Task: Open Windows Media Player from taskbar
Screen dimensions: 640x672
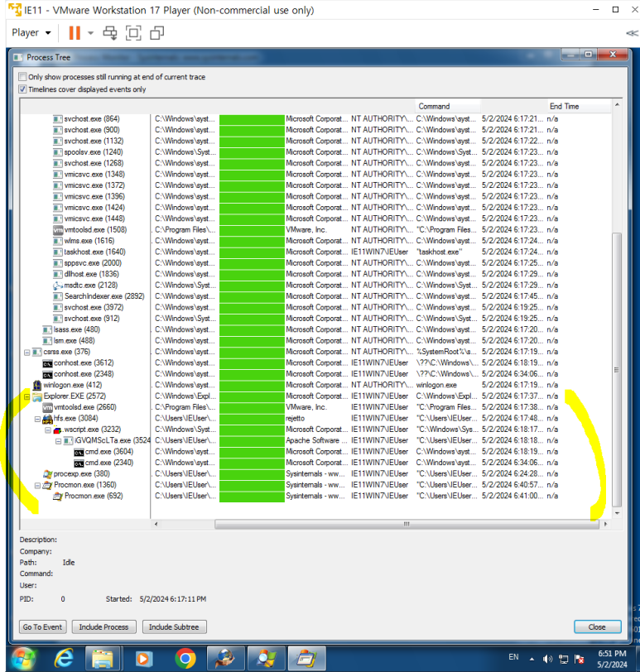Action: point(143,658)
